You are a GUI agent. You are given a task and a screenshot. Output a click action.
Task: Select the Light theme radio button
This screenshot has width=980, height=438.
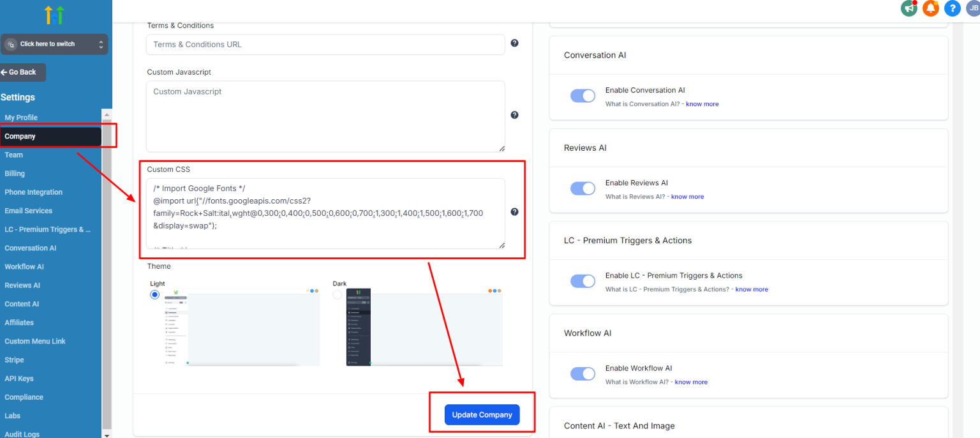(154, 294)
